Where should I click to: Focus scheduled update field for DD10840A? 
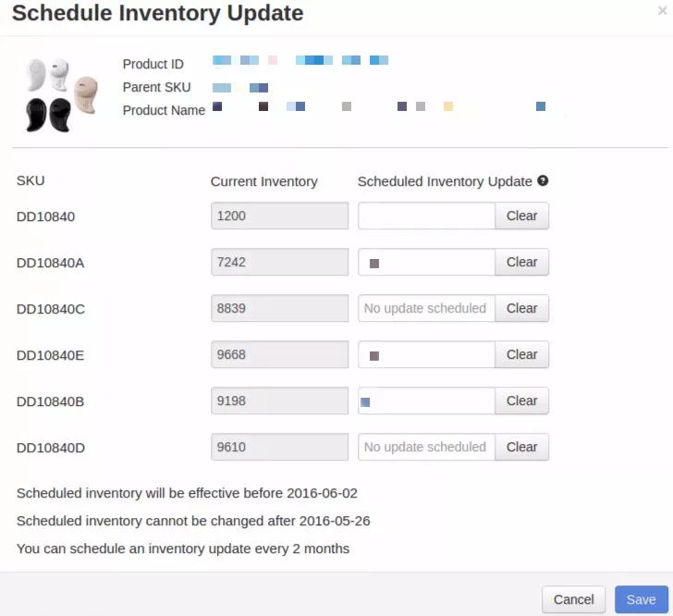coord(426,262)
